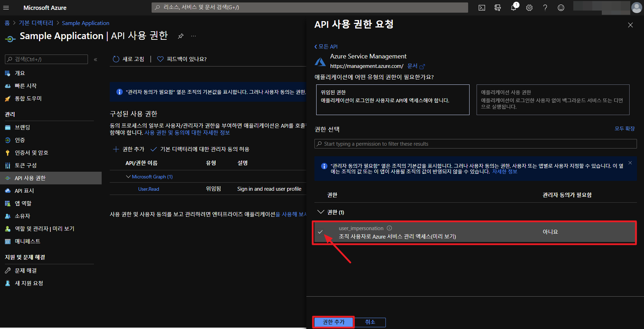Click the help question mark icon
644x329 pixels.
545,8
